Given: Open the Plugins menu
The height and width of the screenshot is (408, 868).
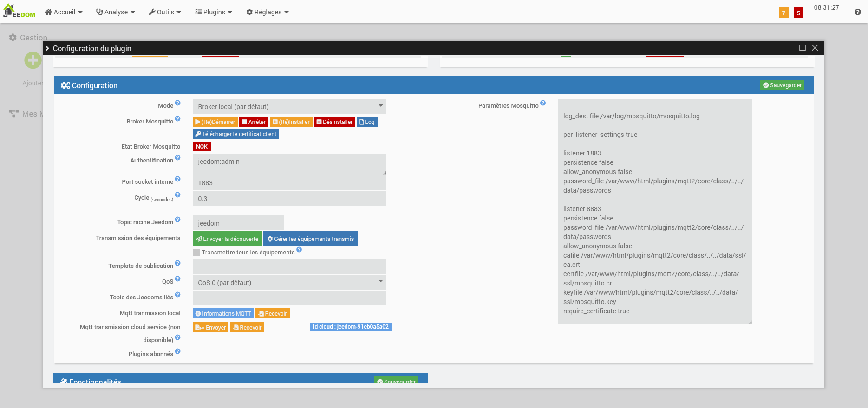Looking at the screenshot, I should (x=214, y=12).
